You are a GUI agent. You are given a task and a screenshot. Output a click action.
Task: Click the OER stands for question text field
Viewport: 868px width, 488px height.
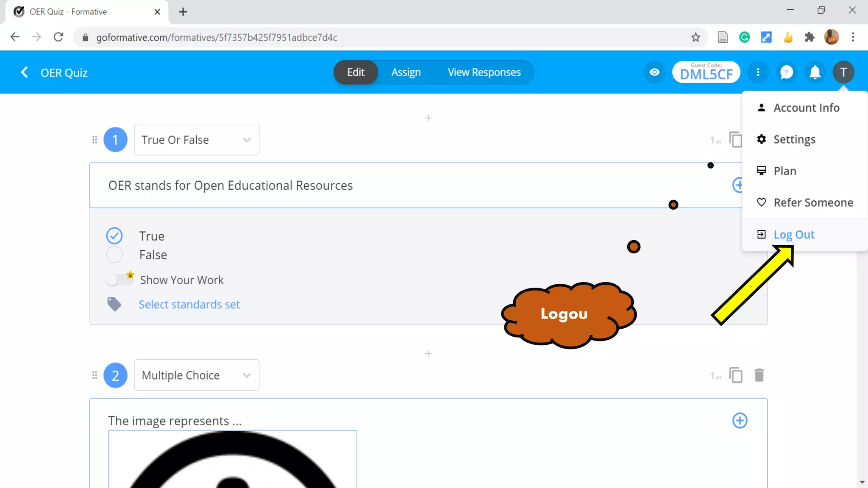(x=230, y=186)
